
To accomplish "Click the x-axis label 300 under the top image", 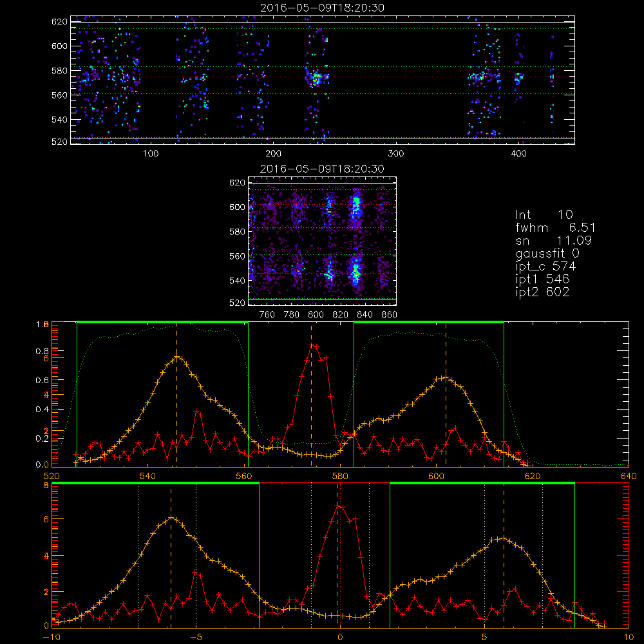I will click(396, 154).
